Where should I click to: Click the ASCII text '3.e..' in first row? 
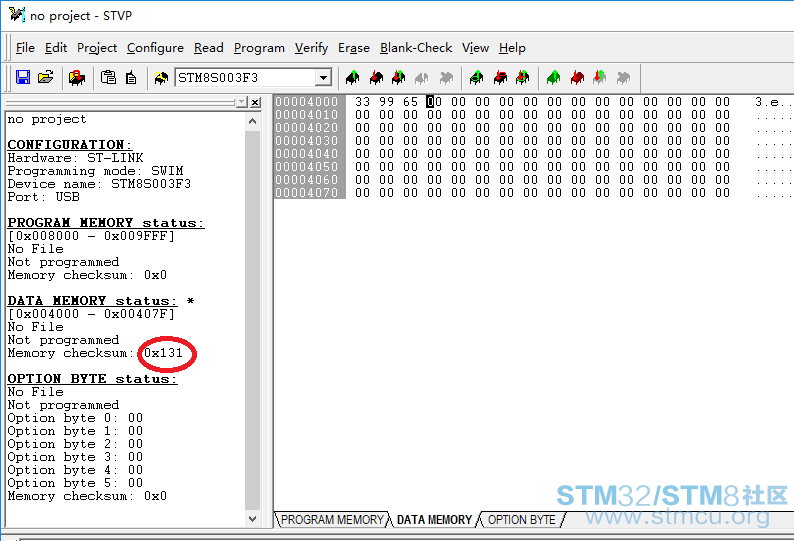774,102
